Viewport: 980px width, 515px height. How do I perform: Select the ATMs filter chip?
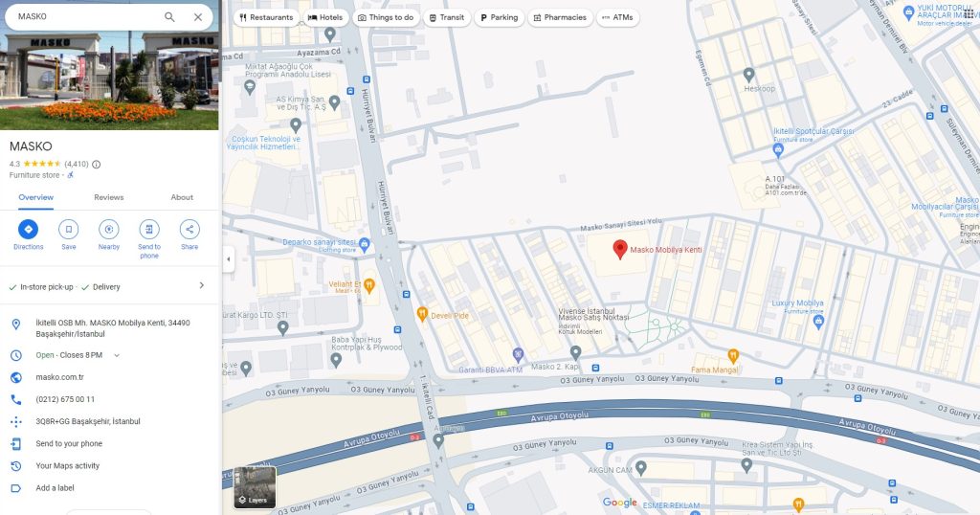(x=617, y=17)
